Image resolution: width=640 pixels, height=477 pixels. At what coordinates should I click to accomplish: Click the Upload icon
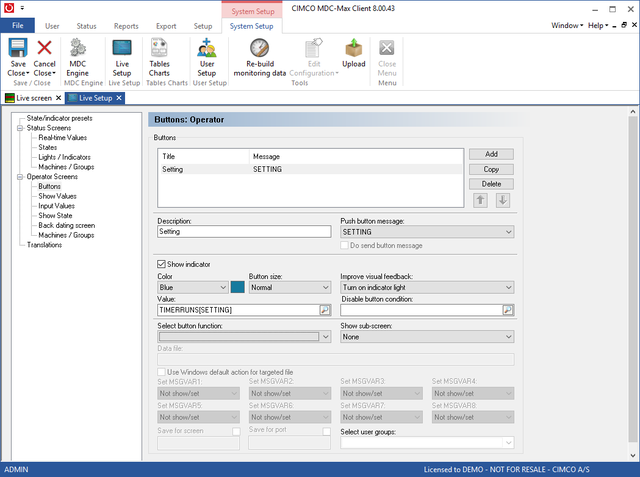point(354,49)
